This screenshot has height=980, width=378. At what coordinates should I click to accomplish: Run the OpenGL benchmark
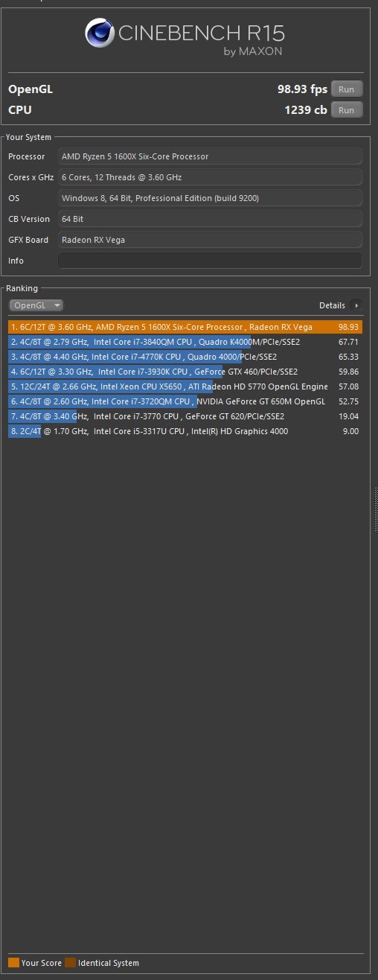[346, 89]
